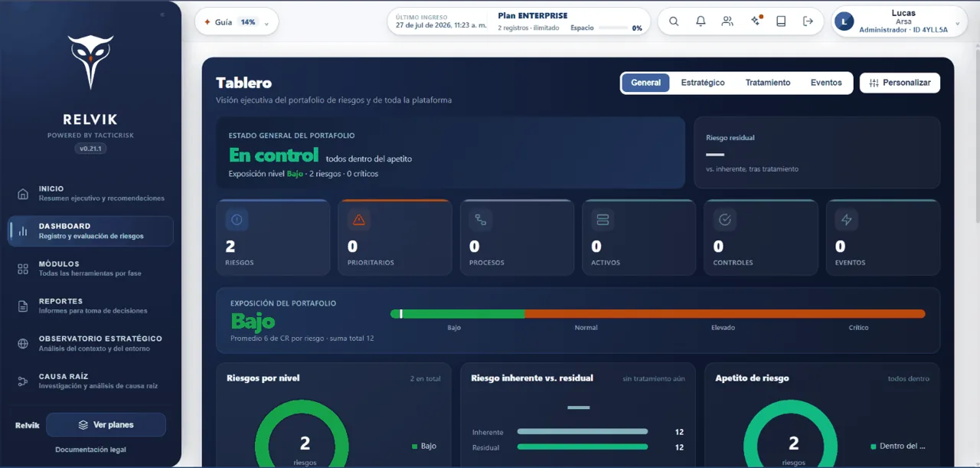The height and width of the screenshot is (468, 980).
Task: Open the Controles count card
Action: click(x=761, y=237)
